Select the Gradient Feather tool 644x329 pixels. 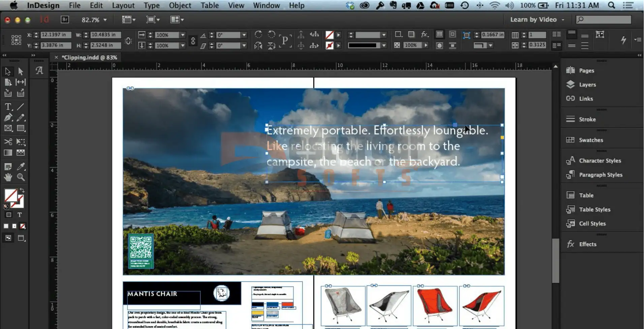[x=21, y=152]
